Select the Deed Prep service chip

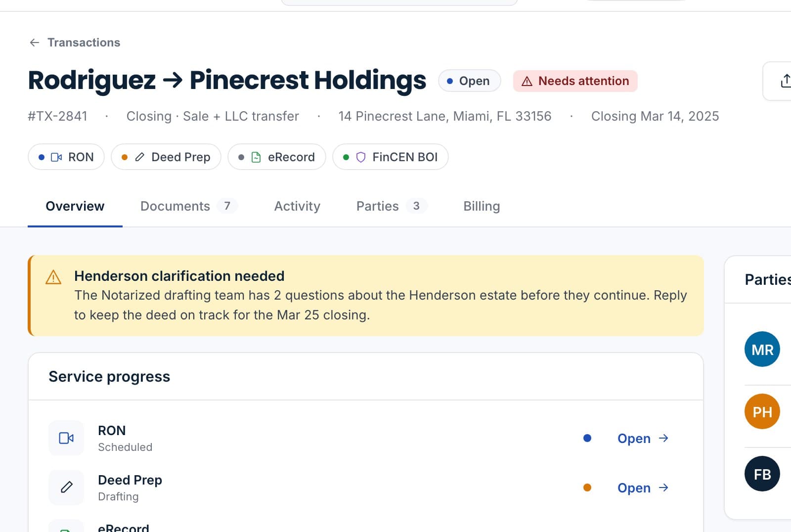tap(166, 157)
